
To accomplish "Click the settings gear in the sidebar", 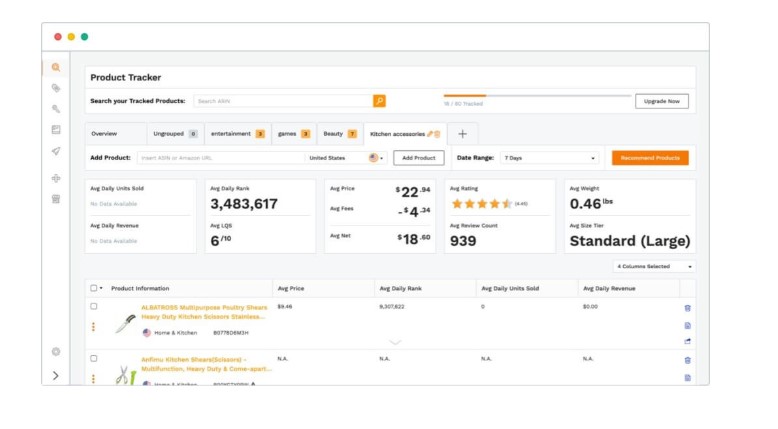I will pos(56,352).
